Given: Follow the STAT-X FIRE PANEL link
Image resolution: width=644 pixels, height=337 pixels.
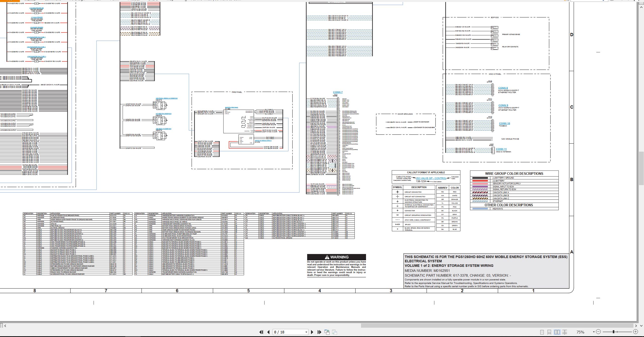Looking at the screenshot, I should coord(231,107).
